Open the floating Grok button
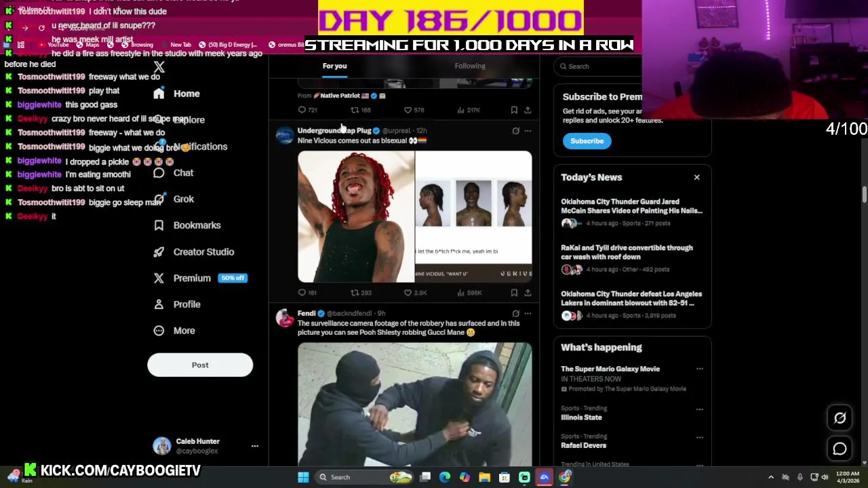Image resolution: width=868 pixels, height=488 pixels. [x=840, y=418]
